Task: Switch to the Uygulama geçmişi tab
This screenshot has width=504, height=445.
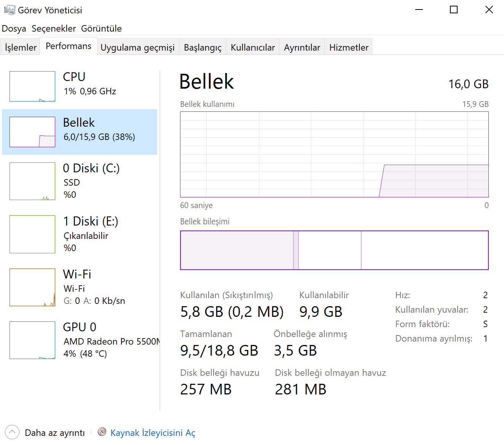Action: (x=137, y=47)
